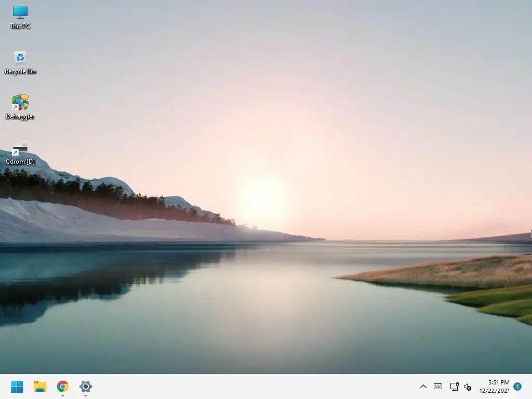Open the touch keyboard tray icon
The width and height of the screenshot is (532, 399).
(438, 387)
